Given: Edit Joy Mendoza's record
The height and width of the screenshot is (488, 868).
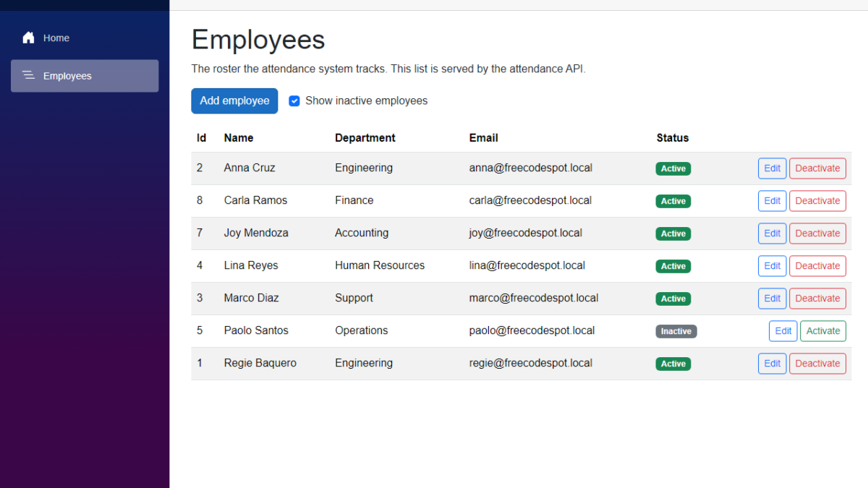Looking at the screenshot, I should tap(772, 234).
